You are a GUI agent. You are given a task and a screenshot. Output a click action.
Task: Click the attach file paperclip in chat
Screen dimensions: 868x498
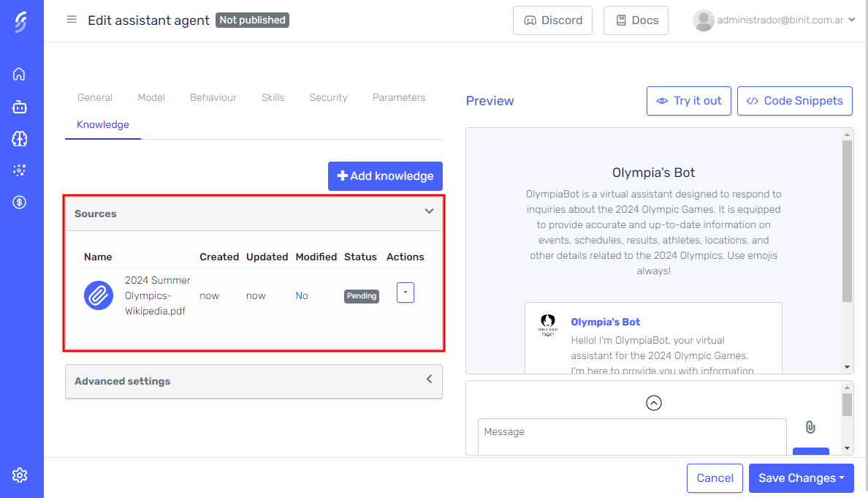[810, 427]
